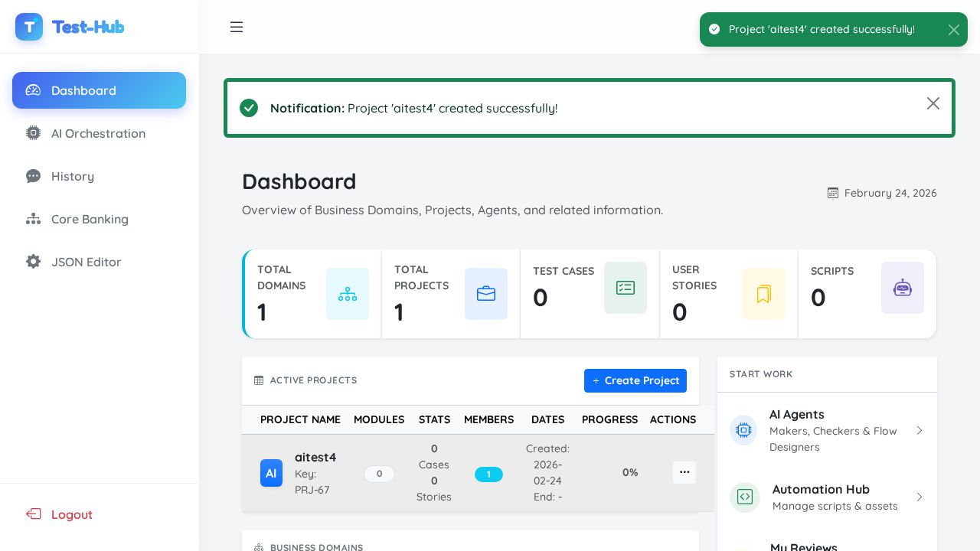Click the Test Cases checklist icon

[x=626, y=288]
